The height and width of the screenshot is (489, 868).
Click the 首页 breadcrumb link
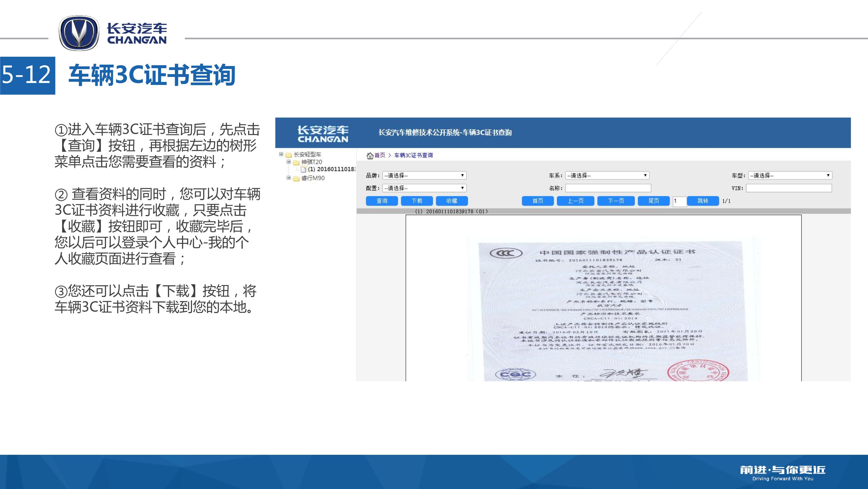pyautogui.click(x=380, y=155)
